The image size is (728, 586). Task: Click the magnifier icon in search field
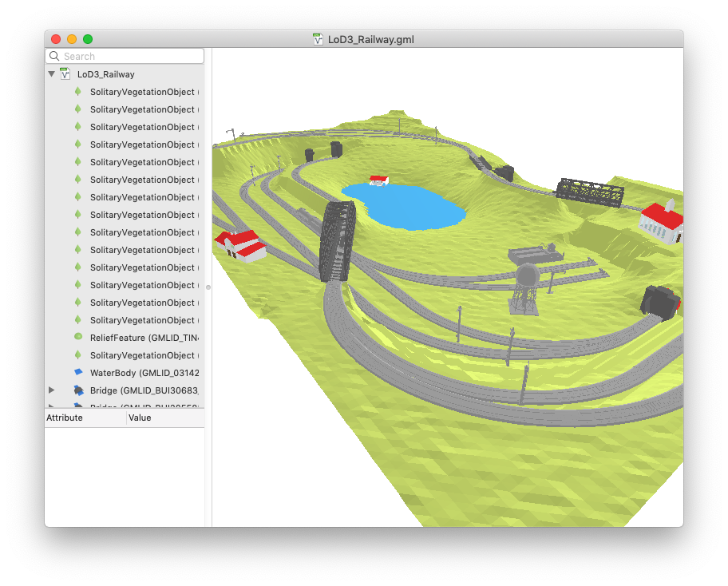point(54,56)
